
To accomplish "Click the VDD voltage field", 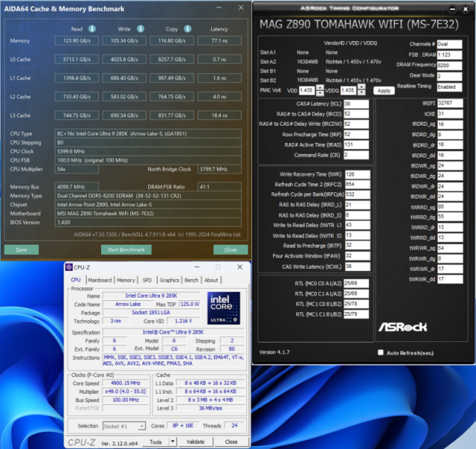I will point(307,90).
